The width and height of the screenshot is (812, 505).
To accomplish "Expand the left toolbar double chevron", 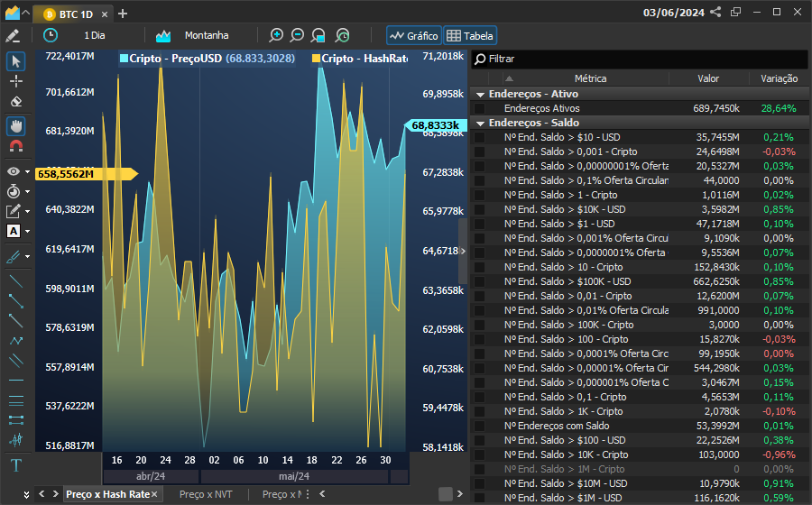I will (x=26, y=495).
